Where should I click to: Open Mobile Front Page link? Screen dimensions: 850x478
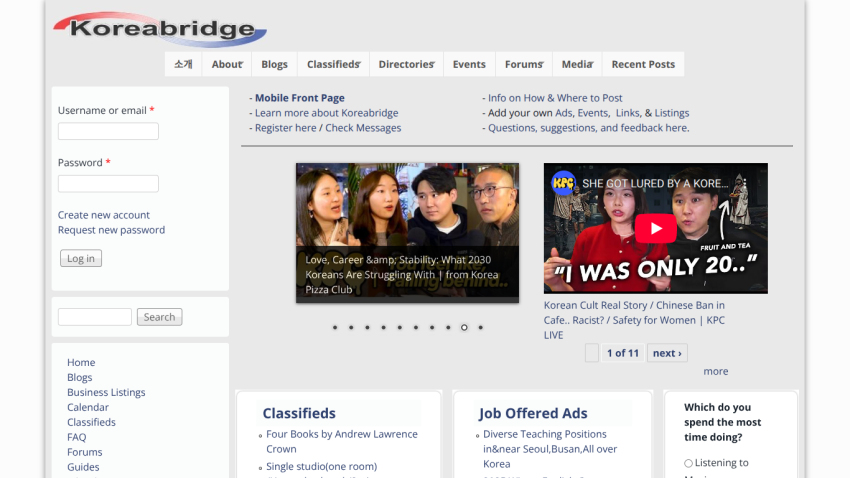click(x=300, y=98)
